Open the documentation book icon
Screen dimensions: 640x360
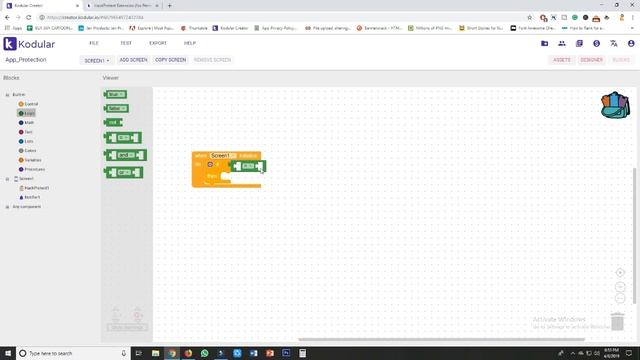[x=579, y=43]
